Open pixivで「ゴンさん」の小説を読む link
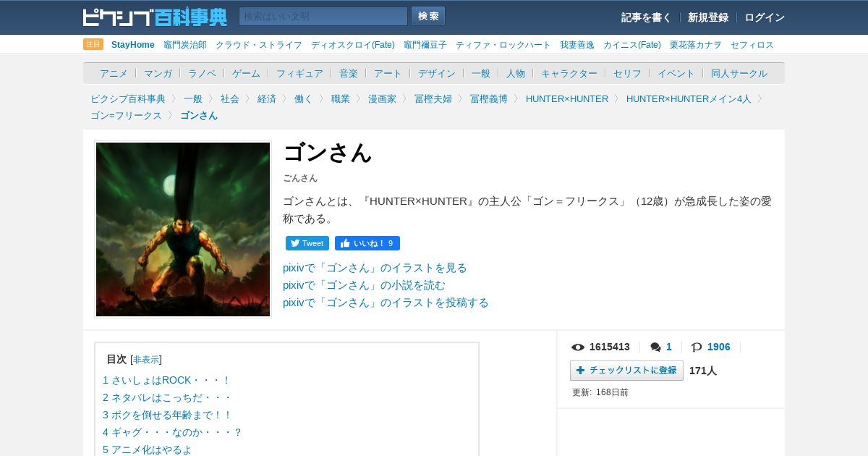This screenshot has width=868, height=456. (364, 285)
